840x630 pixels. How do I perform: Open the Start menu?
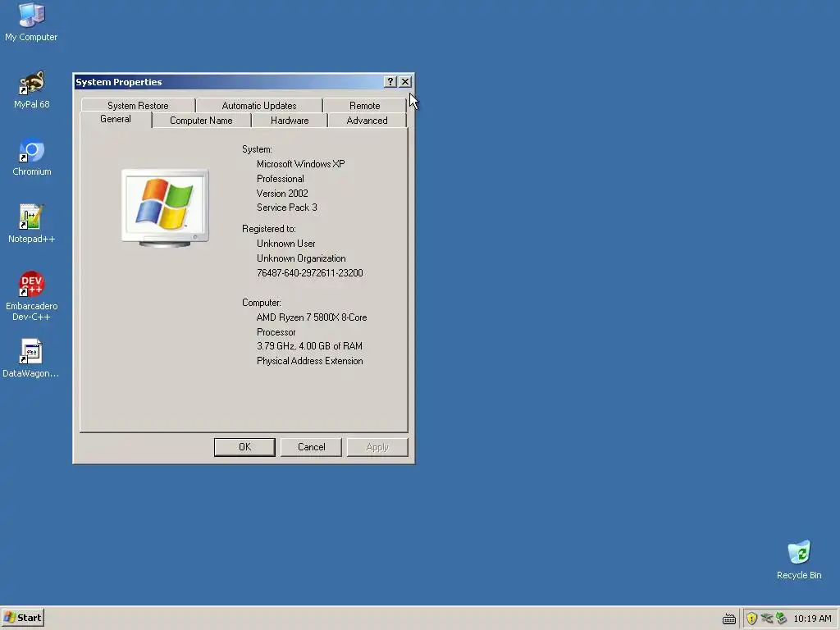[x=22, y=618]
